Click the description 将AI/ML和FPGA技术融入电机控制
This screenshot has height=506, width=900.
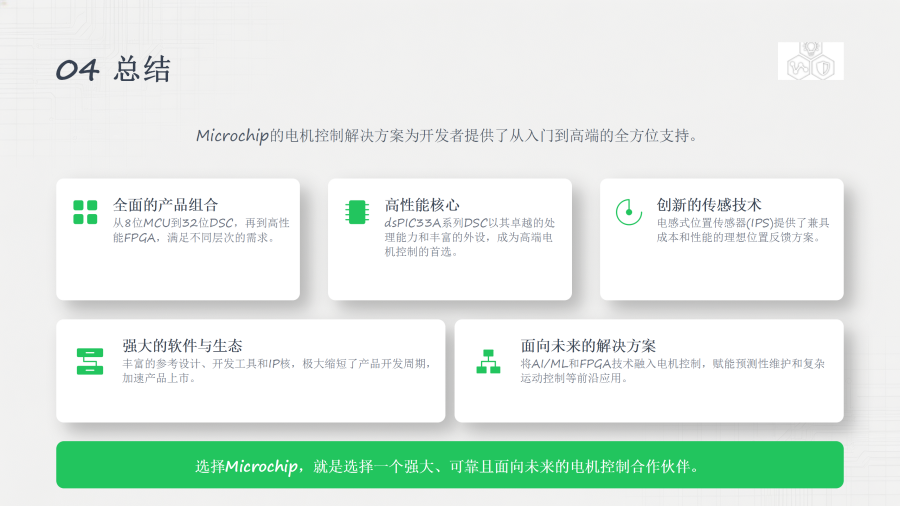[x=673, y=371]
